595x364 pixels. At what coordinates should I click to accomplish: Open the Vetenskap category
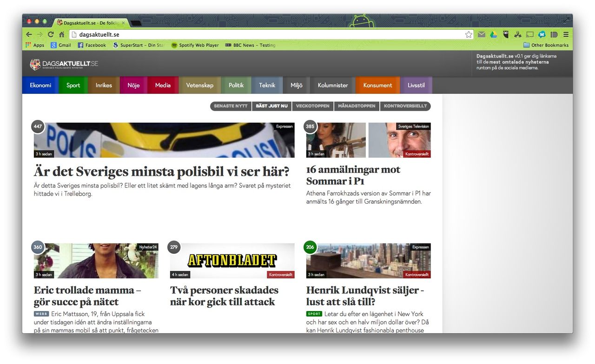coord(200,86)
